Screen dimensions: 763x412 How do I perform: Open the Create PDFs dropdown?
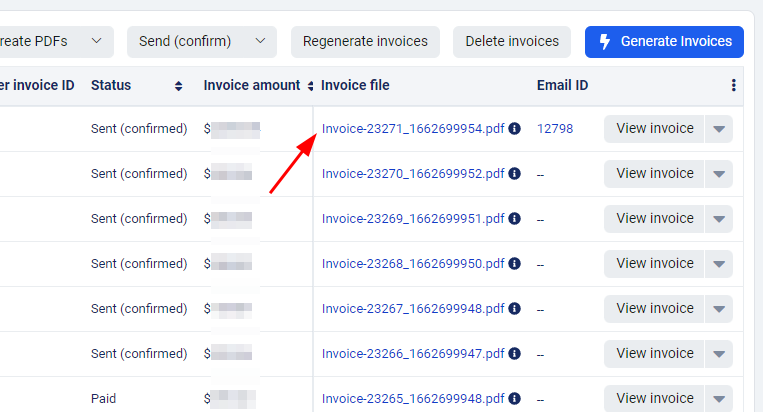click(x=96, y=41)
